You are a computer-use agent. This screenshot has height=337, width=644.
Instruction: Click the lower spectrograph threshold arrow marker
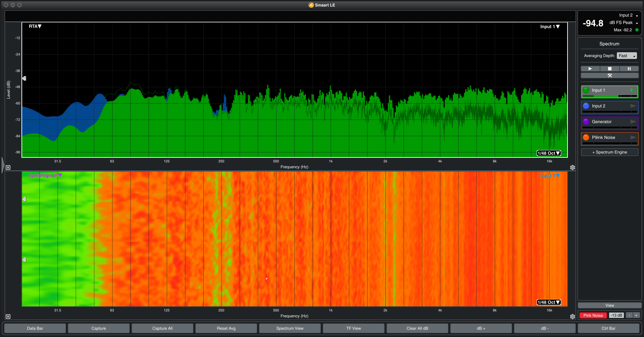click(24, 260)
